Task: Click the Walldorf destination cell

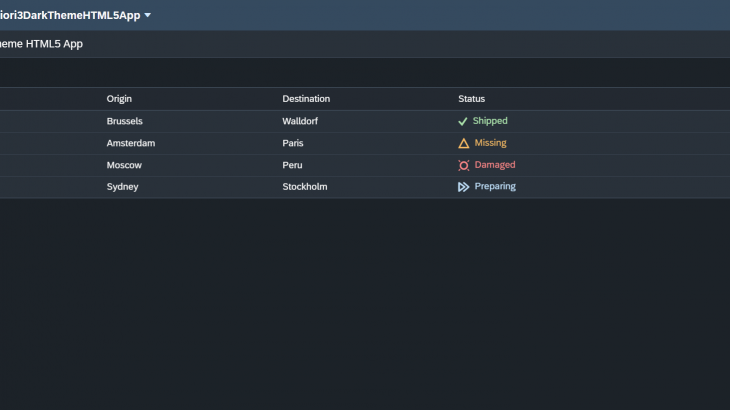Action: tap(302, 121)
